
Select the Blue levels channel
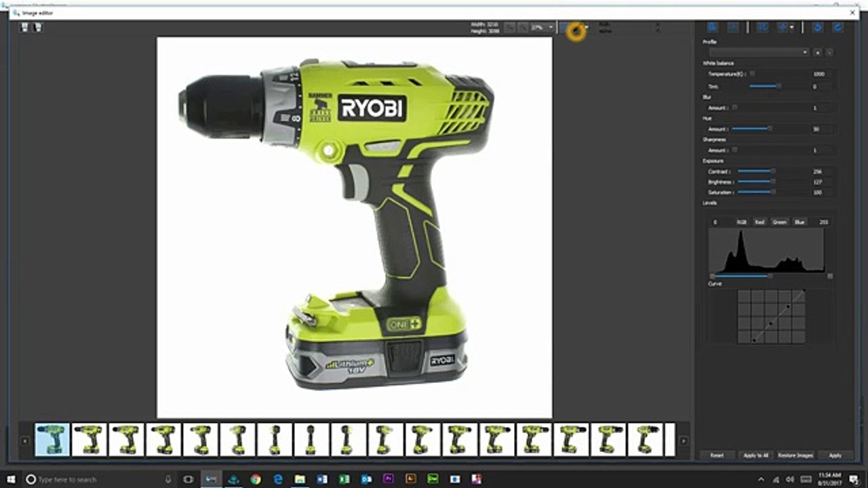(800, 222)
